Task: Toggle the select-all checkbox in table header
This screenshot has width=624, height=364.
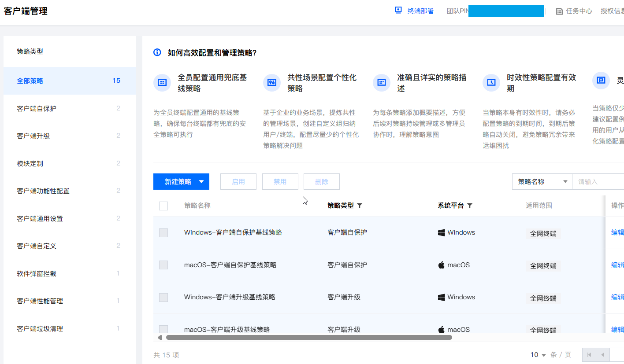Action: coord(163,206)
